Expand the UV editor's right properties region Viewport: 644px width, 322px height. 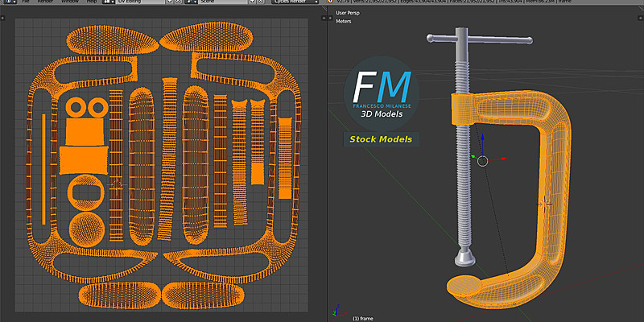pyautogui.click(x=324, y=18)
